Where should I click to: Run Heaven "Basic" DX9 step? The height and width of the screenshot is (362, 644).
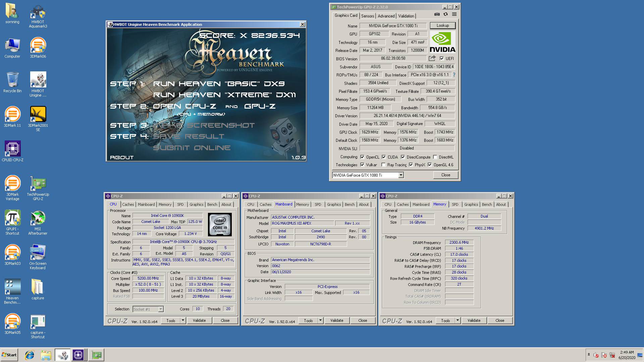click(x=219, y=84)
